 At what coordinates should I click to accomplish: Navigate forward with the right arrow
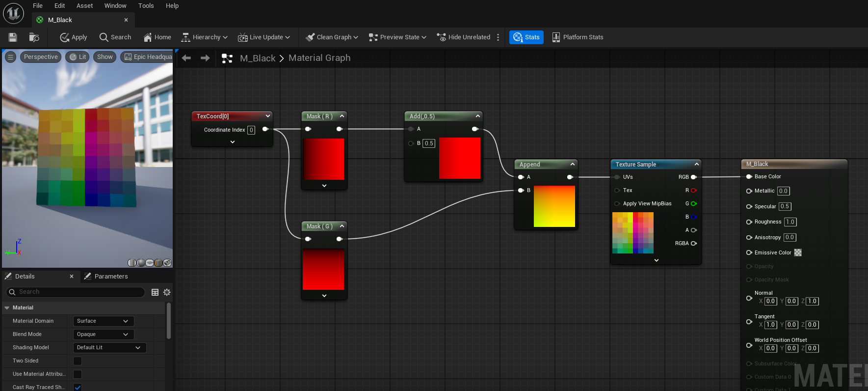[x=205, y=58]
